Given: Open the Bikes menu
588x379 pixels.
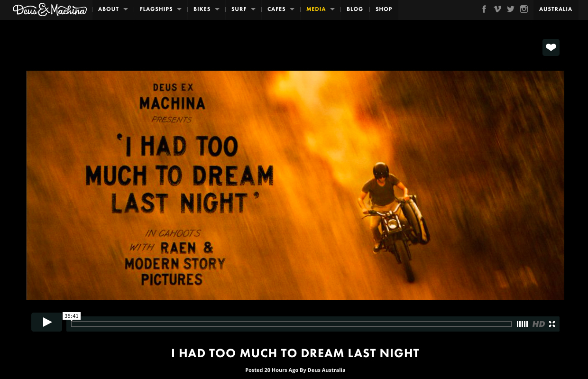Looking at the screenshot, I should pyautogui.click(x=202, y=9).
